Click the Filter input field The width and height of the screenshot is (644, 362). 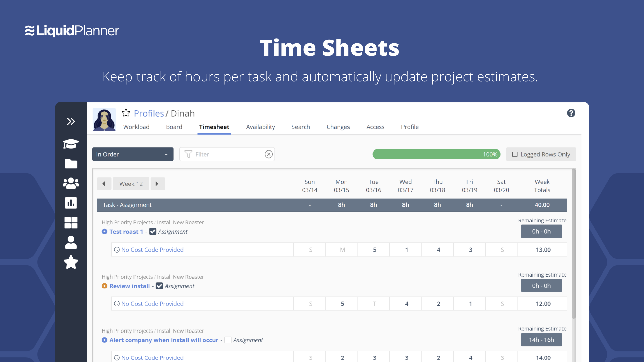click(226, 154)
